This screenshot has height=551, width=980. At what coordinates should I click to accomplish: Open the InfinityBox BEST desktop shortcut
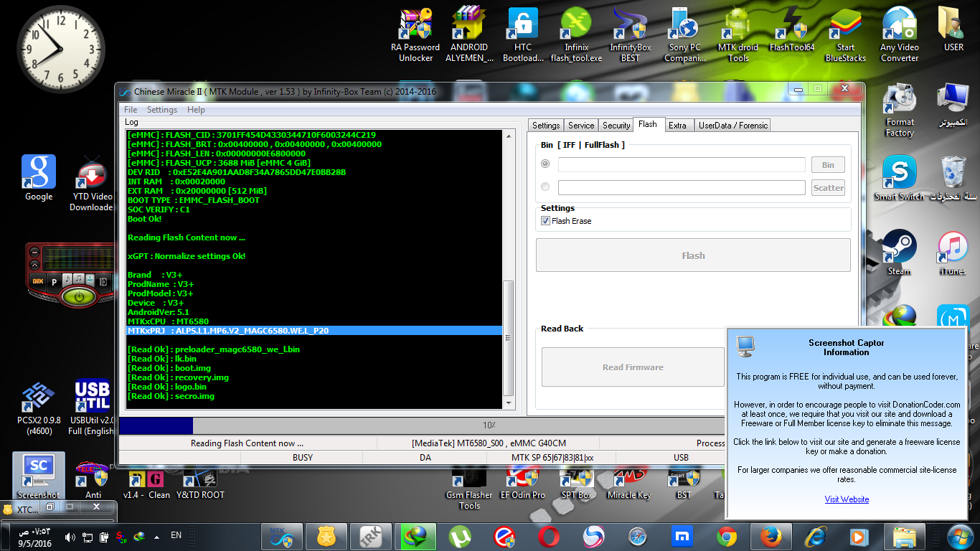coord(630,34)
